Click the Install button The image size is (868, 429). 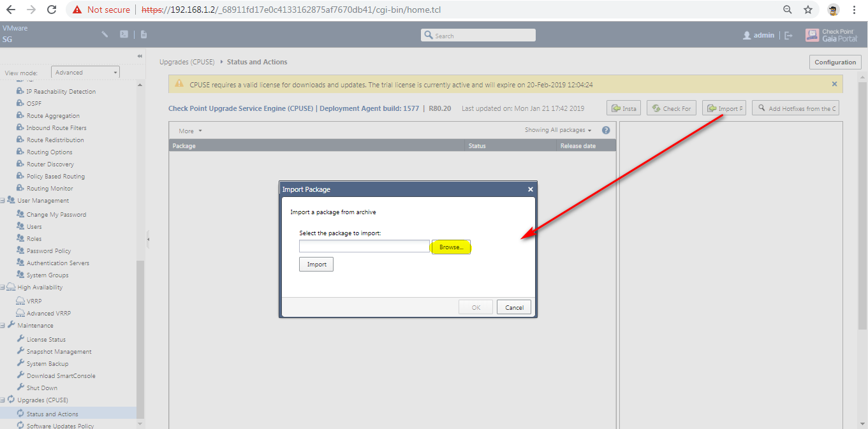[624, 108]
